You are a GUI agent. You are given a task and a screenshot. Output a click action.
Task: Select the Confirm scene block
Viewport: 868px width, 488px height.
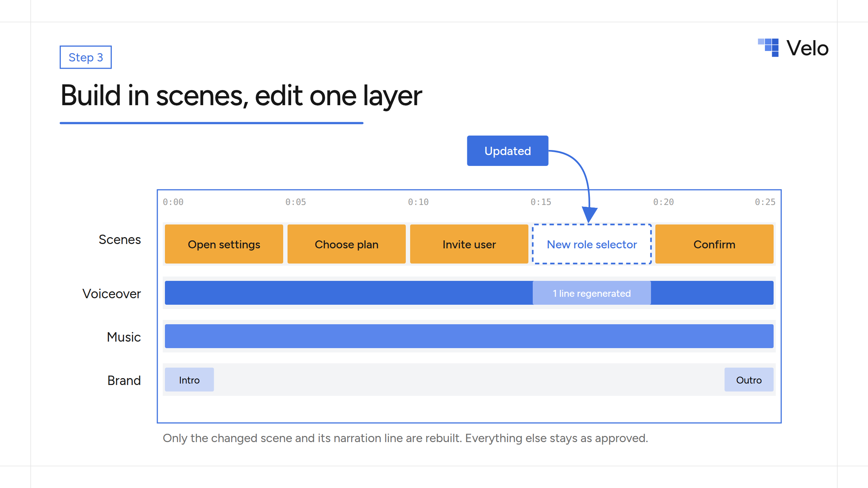[714, 244]
